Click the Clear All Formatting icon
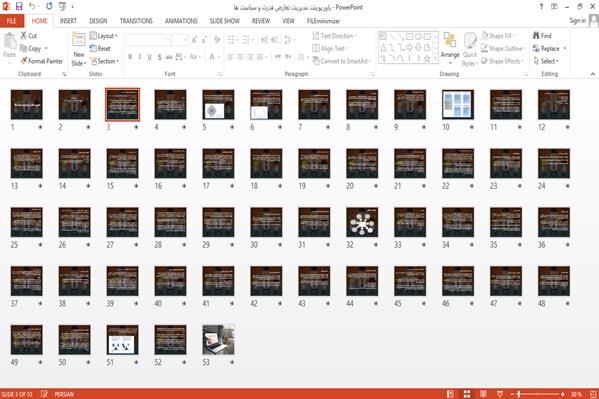 (217, 40)
